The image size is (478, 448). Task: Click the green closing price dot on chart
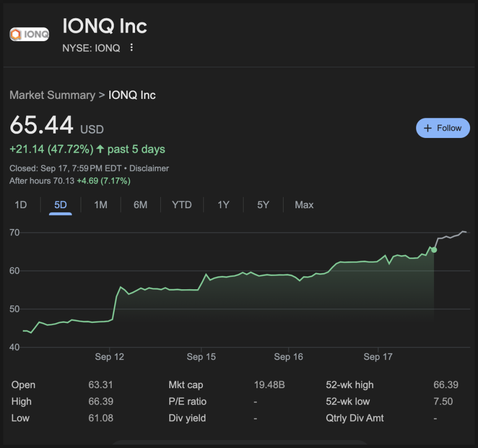tap(434, 250)
